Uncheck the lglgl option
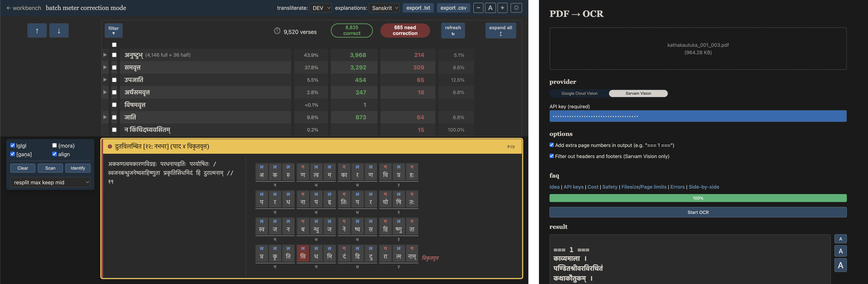Screen dimensions: 868x284 point(12,145)
